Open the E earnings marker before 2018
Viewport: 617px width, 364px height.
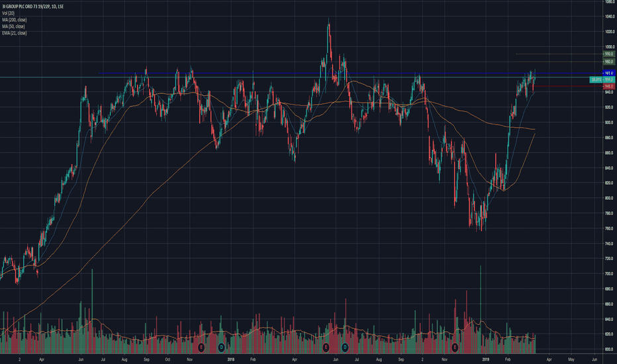pyautogui.click(x=201, y=347)
